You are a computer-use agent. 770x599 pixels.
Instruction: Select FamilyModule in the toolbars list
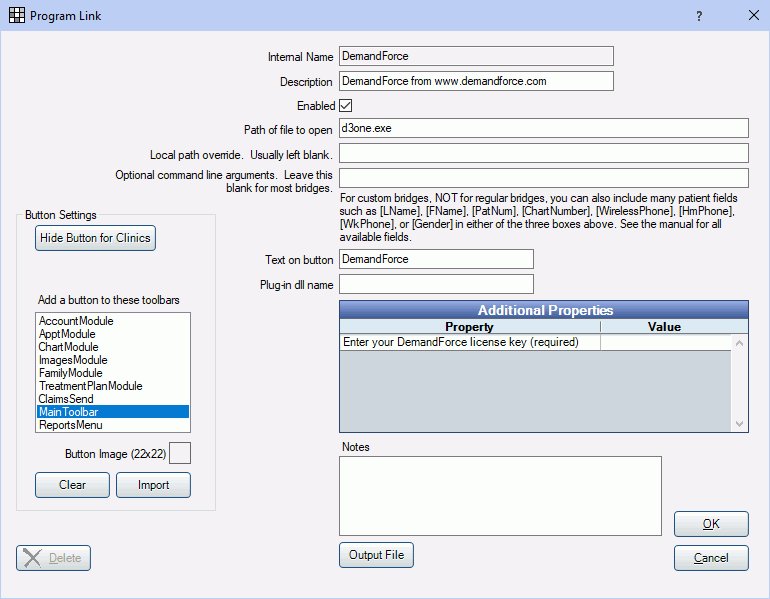112,373
